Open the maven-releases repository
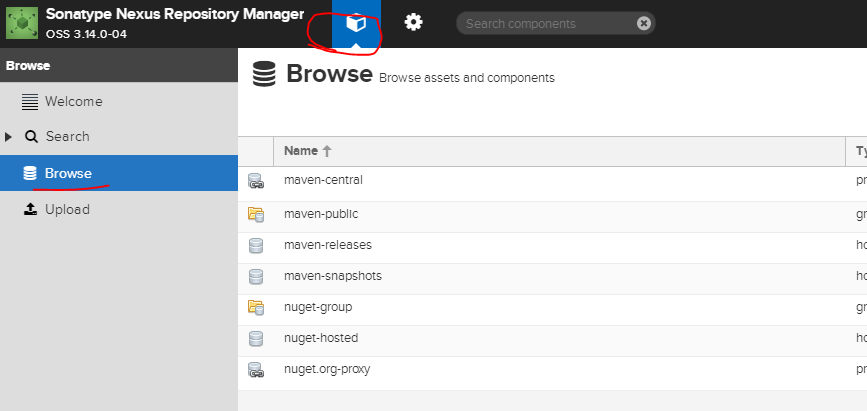Image resolution: width=867 pixels, height=411 pixels. coord(327,244)
